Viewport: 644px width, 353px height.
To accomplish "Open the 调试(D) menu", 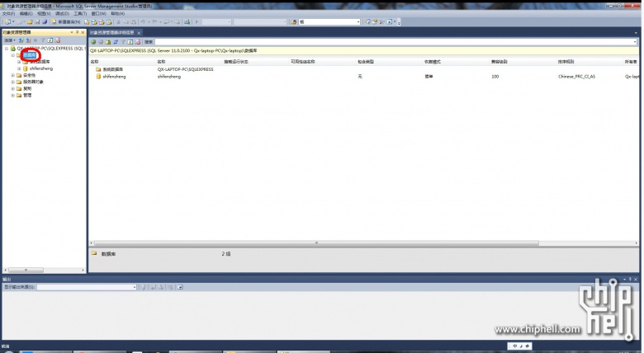I will point(62,13).
